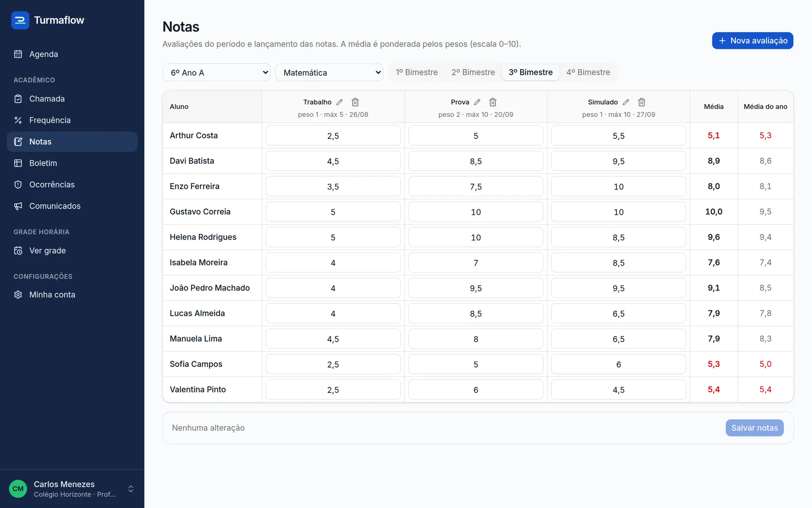Viewport: 812px width, 508px height.
Task: Open the Matemática subject dropdown
Action: coord(329,73)
